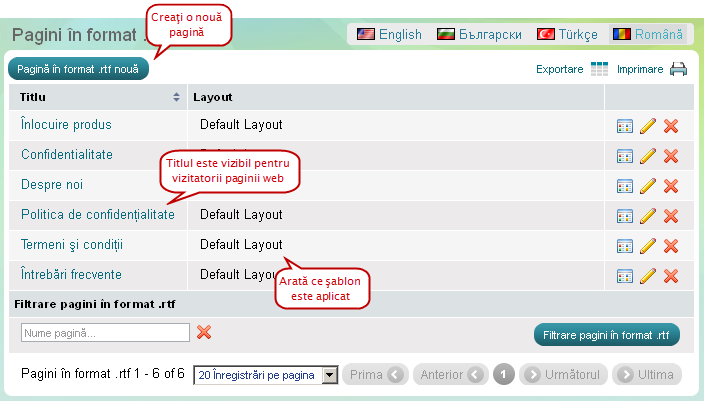Open the Despre noi page link
The width and height of the screenshot is (704, 401).
point(52,185)
